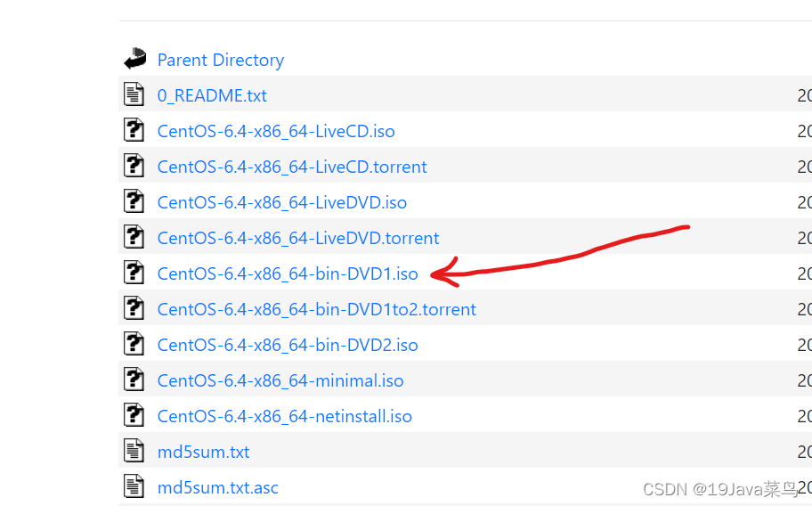Download CentOS-6.4-x86_64-LiveCD.iso
812x506 pixels.
[276, 132]
